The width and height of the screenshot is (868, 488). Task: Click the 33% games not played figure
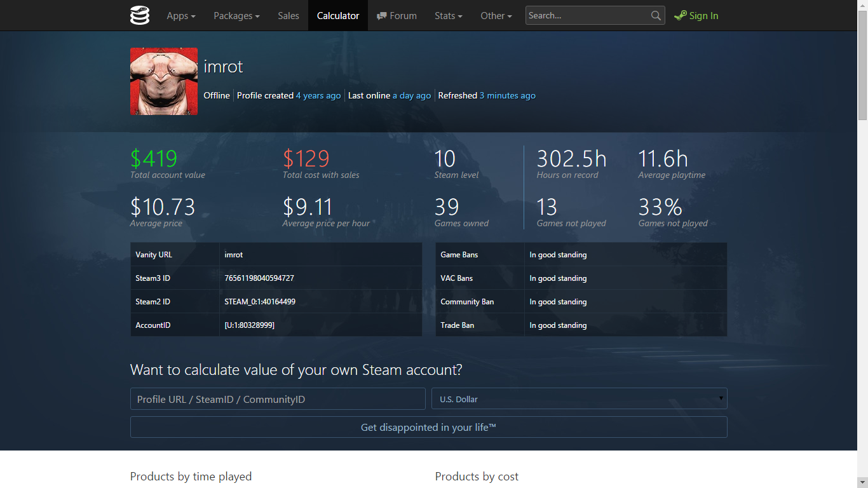click(x=660, y=207)
